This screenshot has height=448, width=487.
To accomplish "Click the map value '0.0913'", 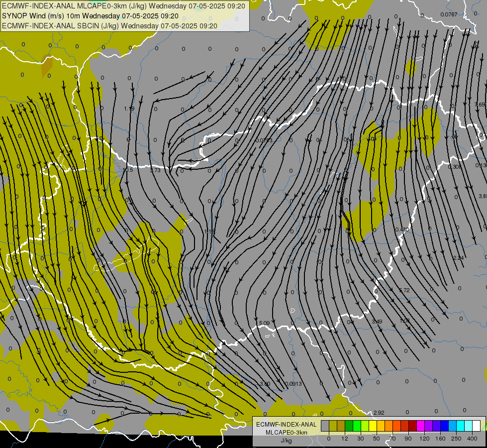I will coord(293,384).
